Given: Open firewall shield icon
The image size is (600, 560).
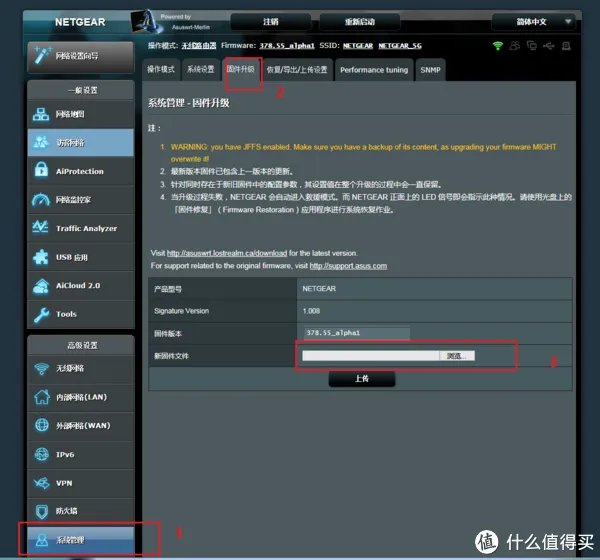Looking at the screenshot, I should [x=42, y=511].
